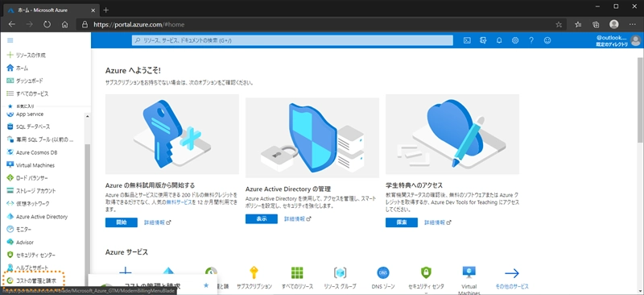Open the account avatar in Azure header
The width and height of the screenshot is (644, 295).
pos(635,40)
